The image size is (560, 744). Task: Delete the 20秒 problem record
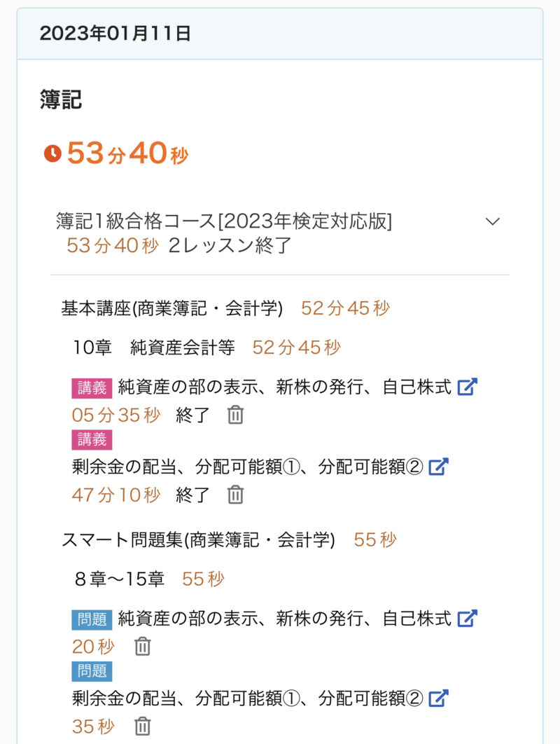(143, 647)
